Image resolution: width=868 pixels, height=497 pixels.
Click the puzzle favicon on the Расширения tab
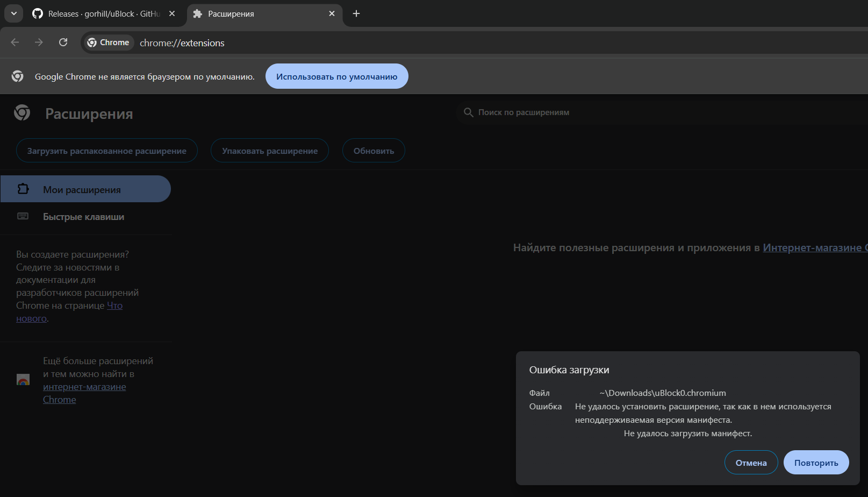pos(198,13)
